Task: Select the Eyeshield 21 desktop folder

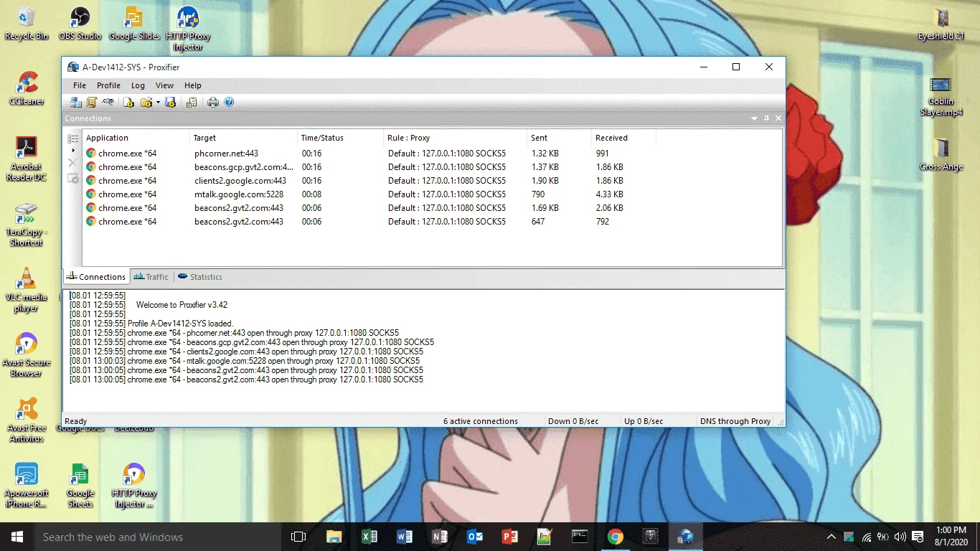Action: [941, 24]
